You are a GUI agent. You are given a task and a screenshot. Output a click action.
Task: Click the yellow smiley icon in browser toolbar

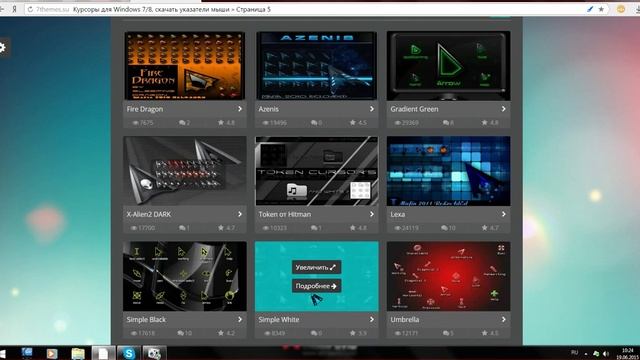point(621,9)
